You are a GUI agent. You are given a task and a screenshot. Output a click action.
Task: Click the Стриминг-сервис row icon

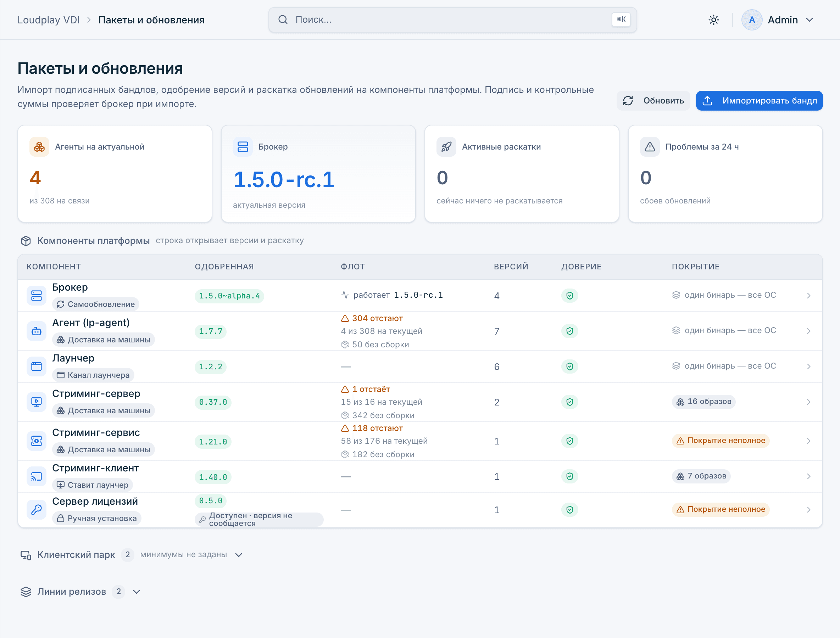[x=37, y=441]
